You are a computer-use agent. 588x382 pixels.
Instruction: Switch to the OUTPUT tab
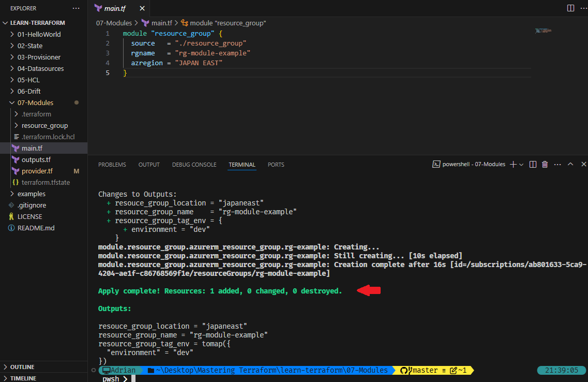point(149,165)
